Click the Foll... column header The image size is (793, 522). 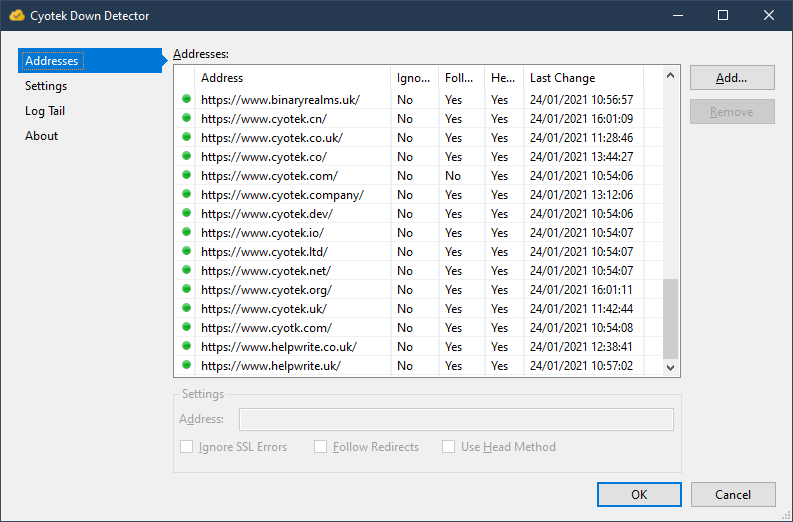(462, 78)
